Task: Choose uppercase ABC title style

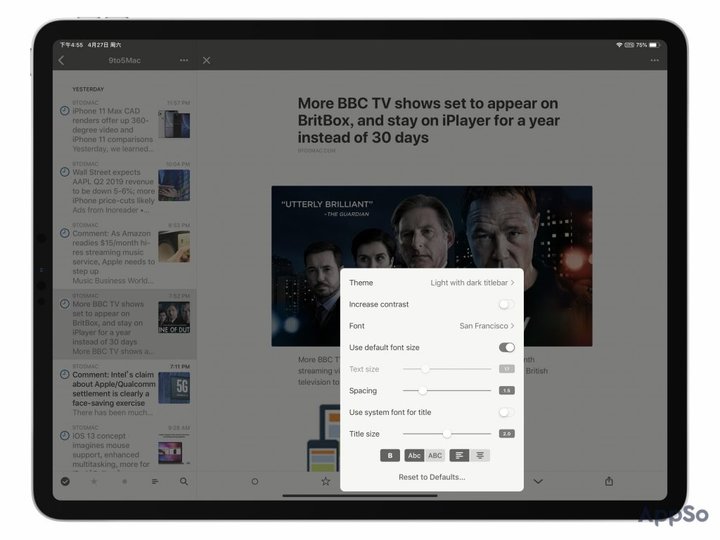Action: pyautogui.click(x=435, y=455)
